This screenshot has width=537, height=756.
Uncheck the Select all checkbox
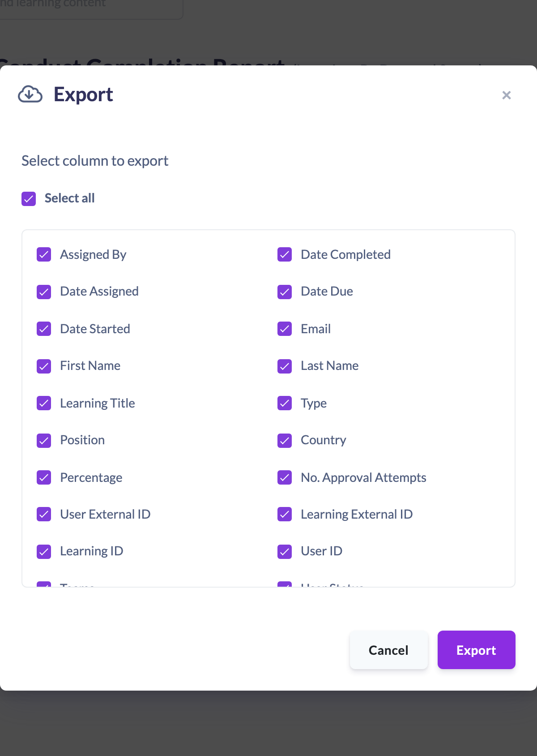coord(29,198)
